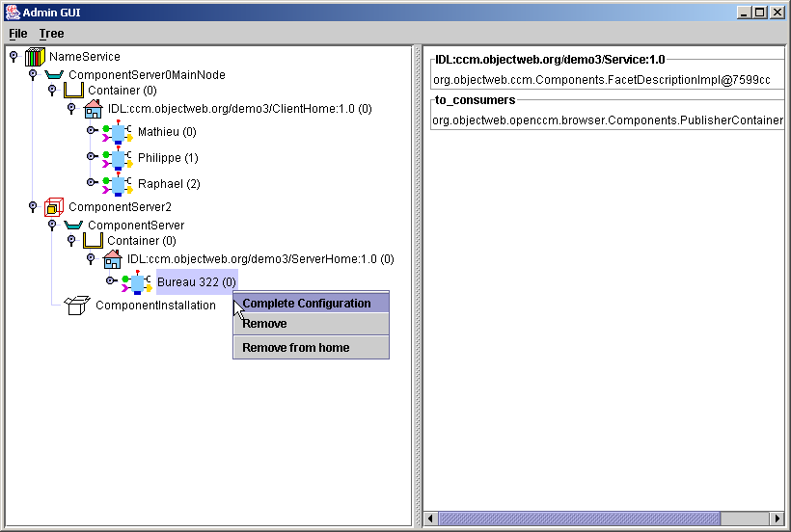This screenshot has width=791, height=532.
Task: Expand the Mathieu (0) node handle
Action: pos(92,130)
